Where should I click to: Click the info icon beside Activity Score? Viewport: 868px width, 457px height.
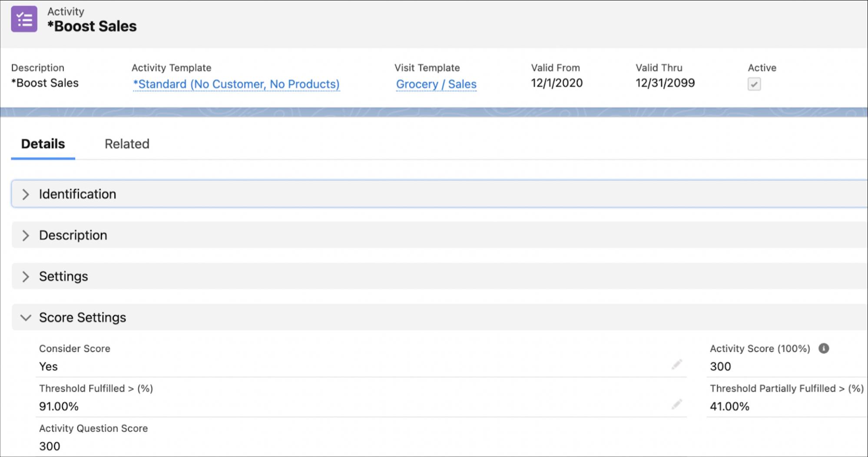tap(823, 348)
